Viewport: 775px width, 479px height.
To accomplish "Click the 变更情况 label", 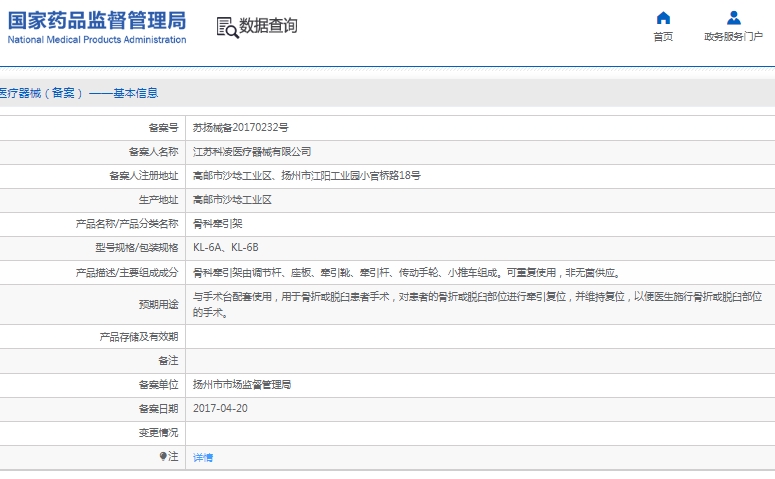I will pos(158,433).
